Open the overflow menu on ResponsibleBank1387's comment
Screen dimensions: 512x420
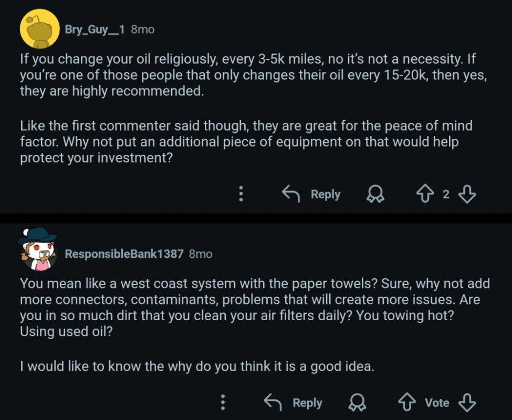pos(223,403)
